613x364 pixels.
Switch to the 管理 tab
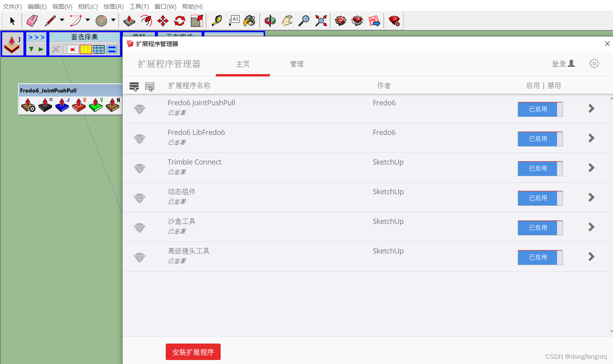click(297, 64)
